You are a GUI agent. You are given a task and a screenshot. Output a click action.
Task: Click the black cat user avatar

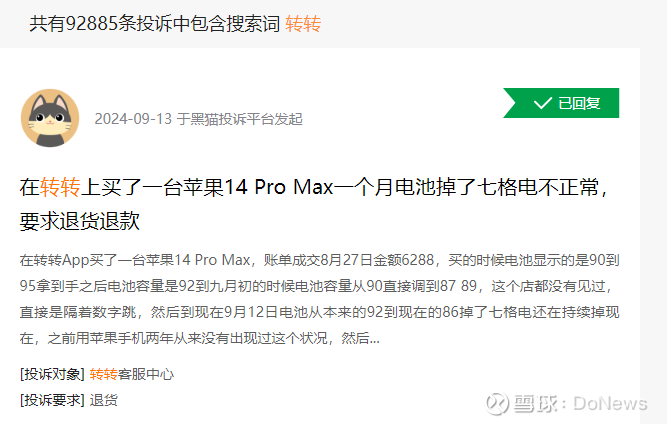coord(50,118)
